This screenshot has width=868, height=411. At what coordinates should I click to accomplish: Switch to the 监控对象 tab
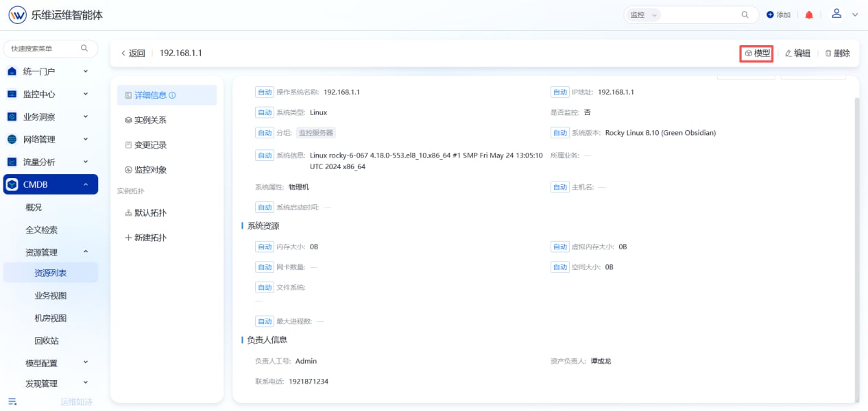point(167,170)
